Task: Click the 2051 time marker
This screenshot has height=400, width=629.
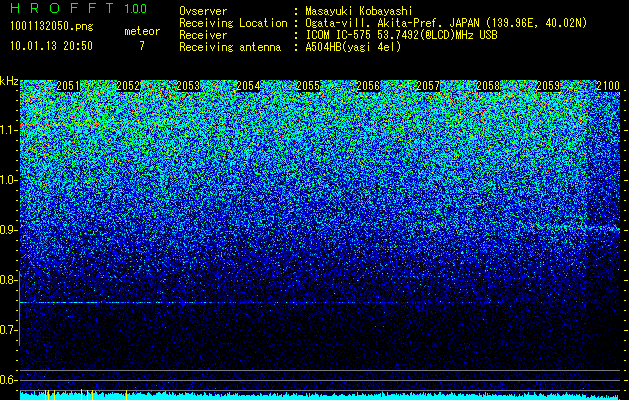Action: pyautogui.click(x=68, y=86)
